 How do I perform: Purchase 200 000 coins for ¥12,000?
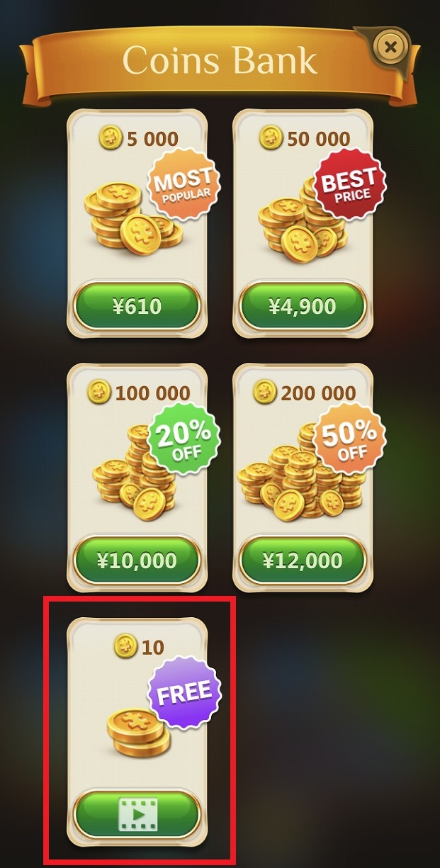[303, 560]
